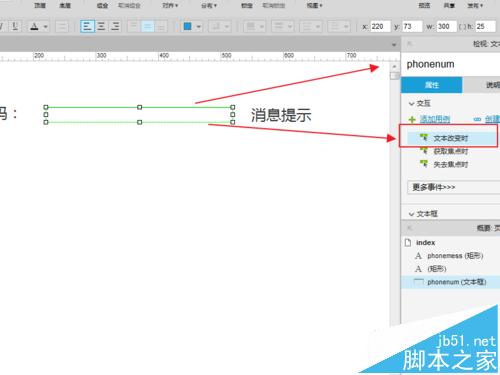Select phonemess (矩形) in outline
Screen dimensions: 500x375
click(x=455, y=256)
